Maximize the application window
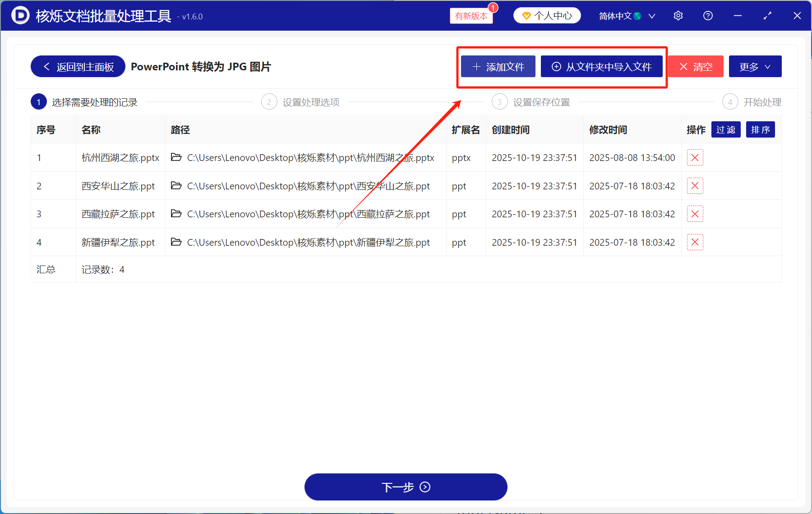This screenshot has height=514, width=812. pyautogui.click(x=767, y=16)
